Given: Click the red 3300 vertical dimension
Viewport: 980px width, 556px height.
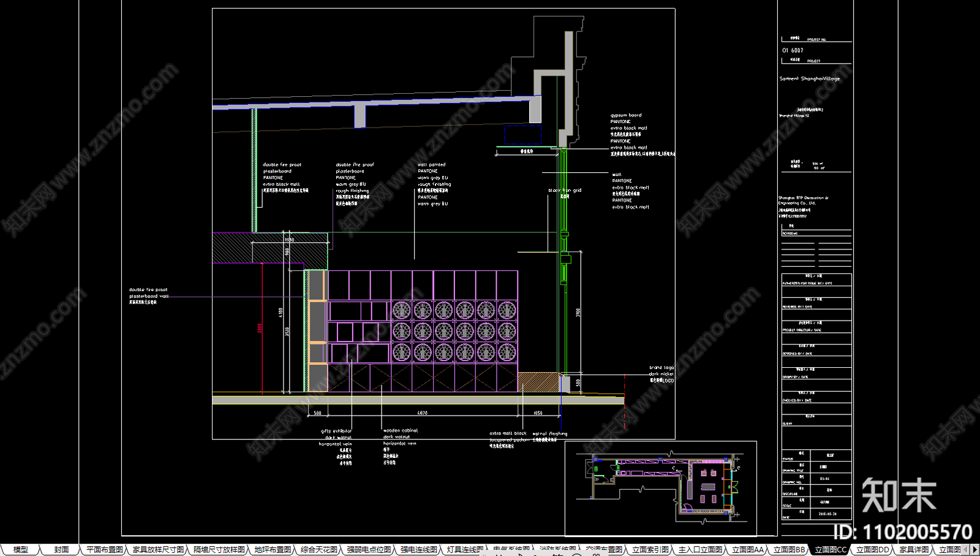Looking at the screenshot, I should coord(260,328).
